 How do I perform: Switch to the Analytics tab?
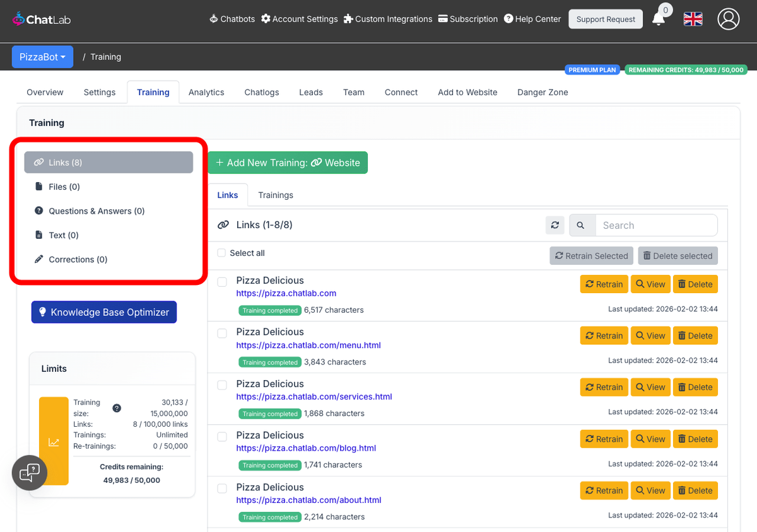(x=206, y=92)
